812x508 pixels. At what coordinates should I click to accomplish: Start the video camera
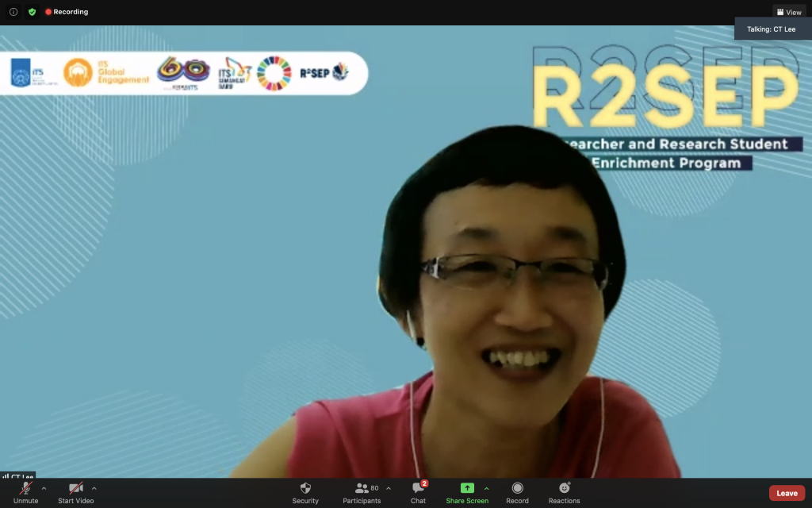tap(76, 492)
